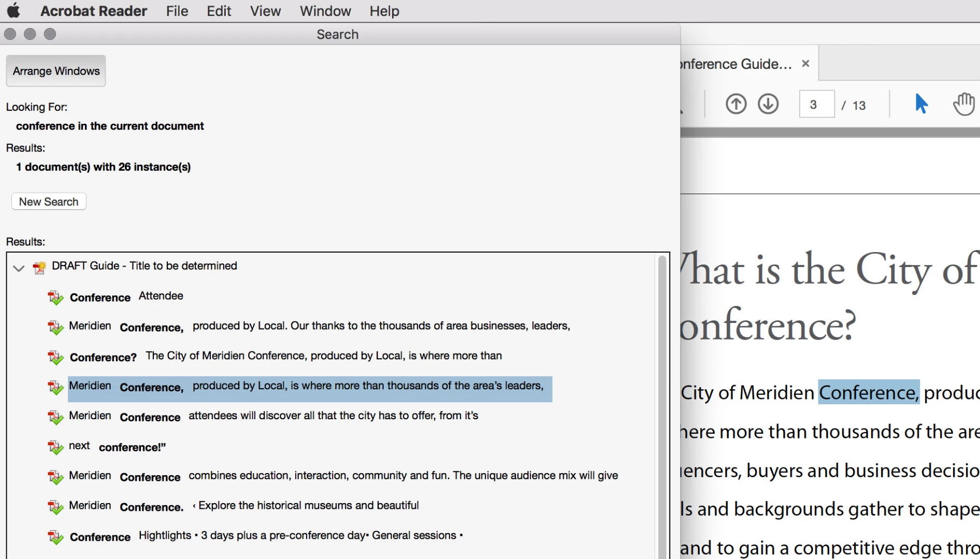Image resolution: width=980 pixels, height=559 pixels.
Task: Click result icon for 'attendees will discover' row
Action: pos(55,417)
